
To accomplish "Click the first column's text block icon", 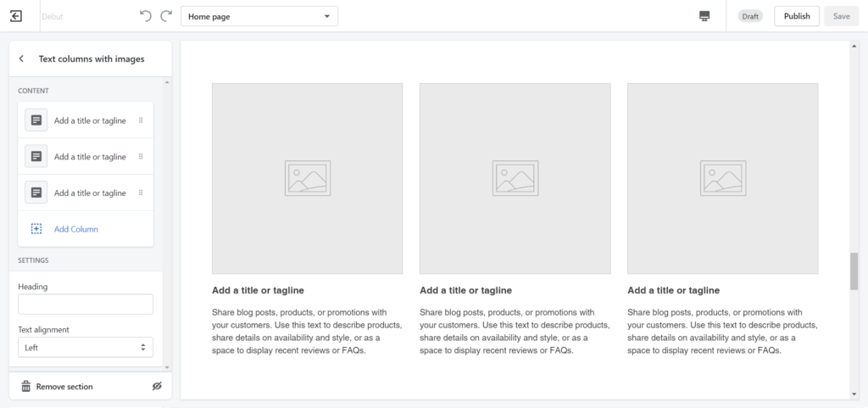I will 36,120.
